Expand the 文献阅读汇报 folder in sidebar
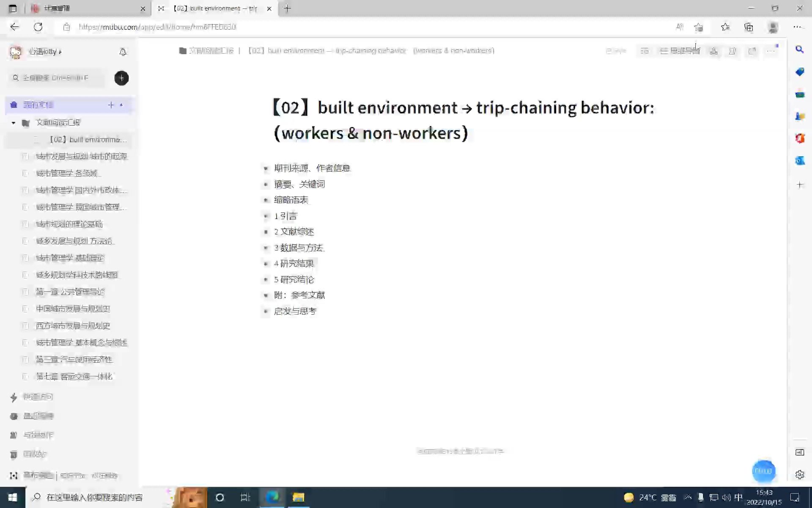Viewport: 812px width, 508px height. coord(13,122)
